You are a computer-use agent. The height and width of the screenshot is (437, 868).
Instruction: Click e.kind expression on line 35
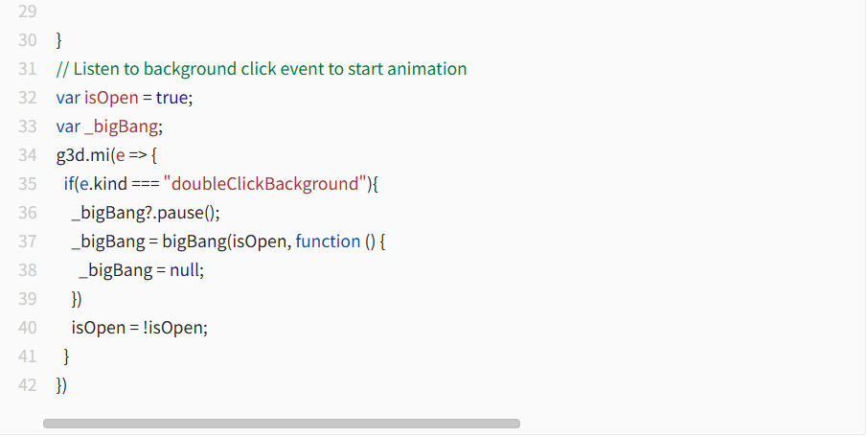click(x=103, y=183)
